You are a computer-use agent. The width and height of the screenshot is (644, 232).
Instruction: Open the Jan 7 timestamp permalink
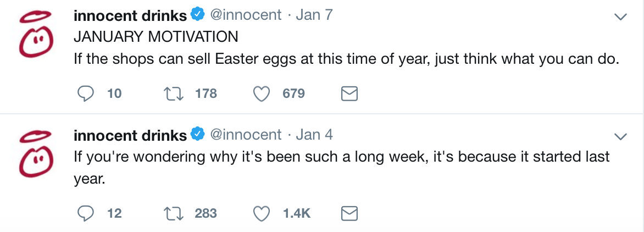coord(315,15)
